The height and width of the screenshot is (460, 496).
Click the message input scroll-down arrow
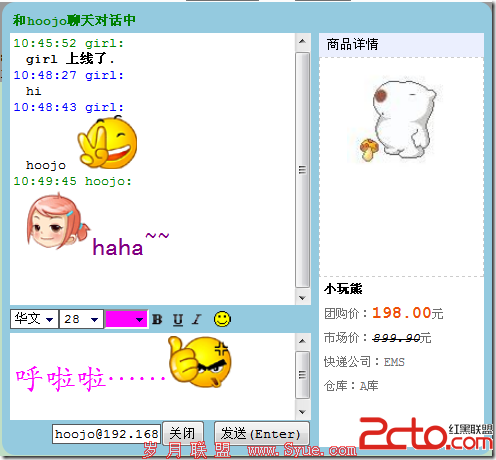click(x=302, y=412)
